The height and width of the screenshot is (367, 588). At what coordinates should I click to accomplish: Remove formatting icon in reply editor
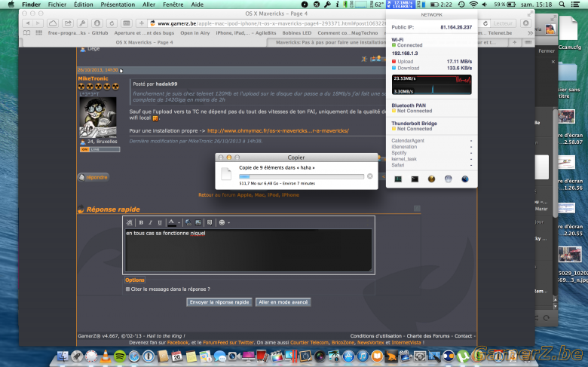point(130,222)
